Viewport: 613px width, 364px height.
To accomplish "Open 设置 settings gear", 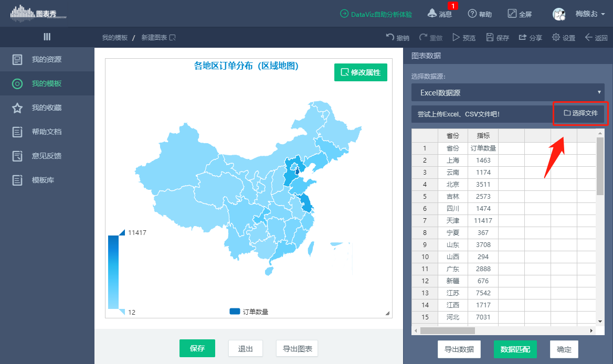I will point(564,37).
